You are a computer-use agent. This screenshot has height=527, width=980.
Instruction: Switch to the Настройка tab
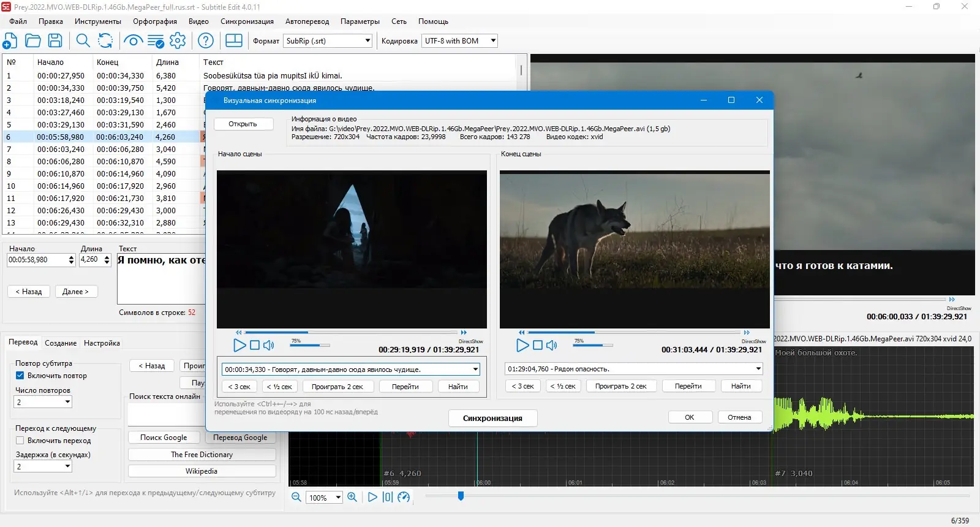(x=102, y=343)
